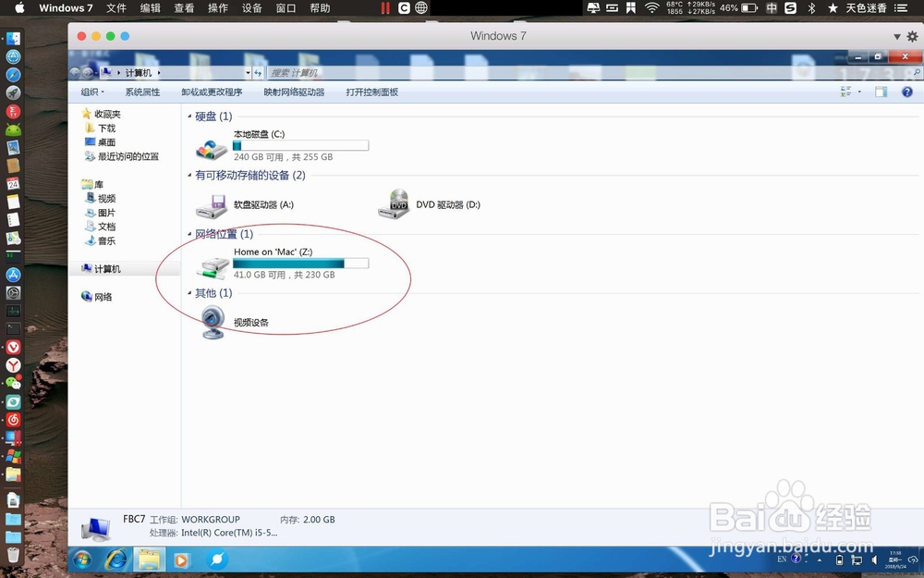The image size is (924, 578).
Task: Click the Help question mark in Explorer toolbar
Action: [x=906, y=92]
